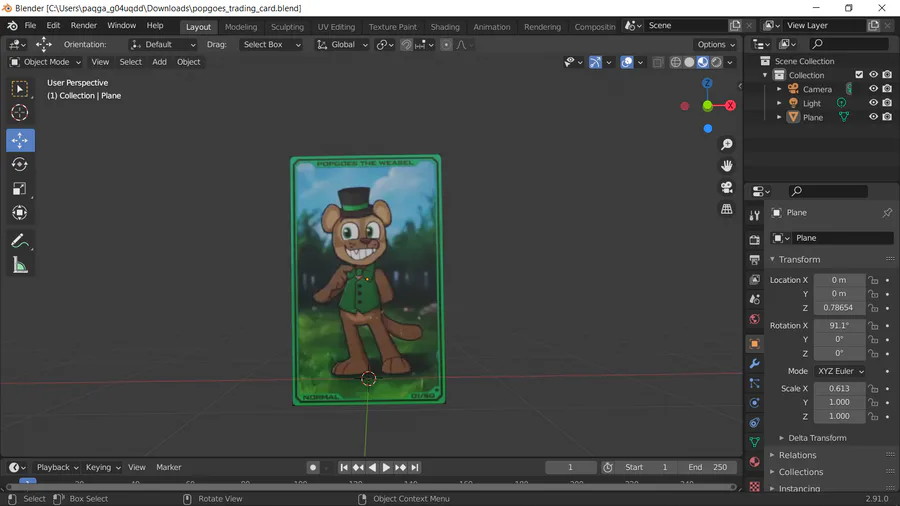Toggle auto keying record button
Viewport: 900px width, 506px height.
313,468
